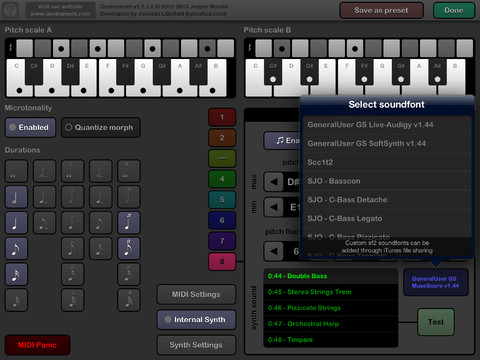
Task: Choose SJO - C-Bass Detache soundfont
Action: pyautogui.click(x=387, y=200)
